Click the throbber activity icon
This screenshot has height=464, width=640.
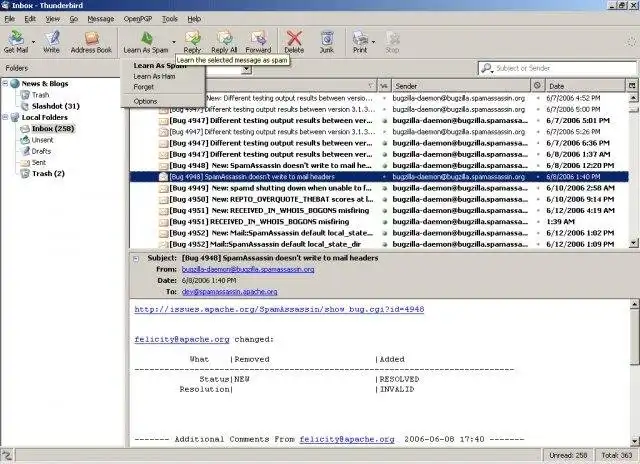(631, 41)
